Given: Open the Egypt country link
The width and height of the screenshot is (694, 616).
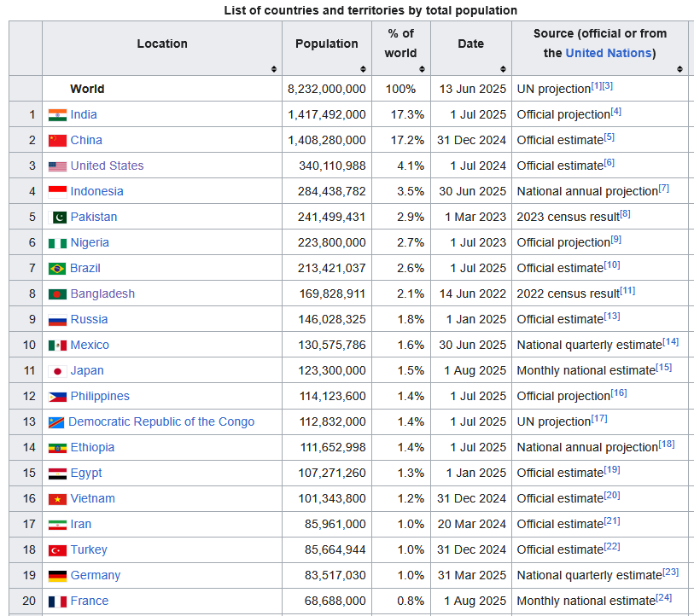Looking at the screenshot, I should (x=86, y=474).
